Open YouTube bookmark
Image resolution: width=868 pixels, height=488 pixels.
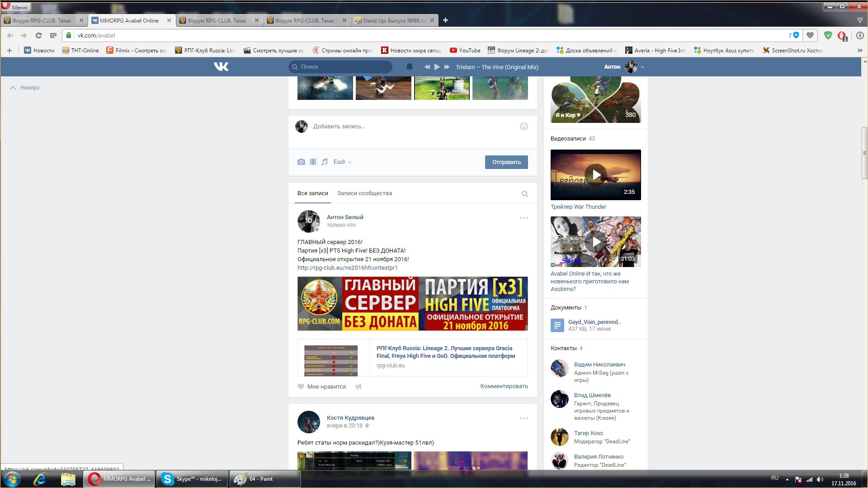(x=465, y=51)
